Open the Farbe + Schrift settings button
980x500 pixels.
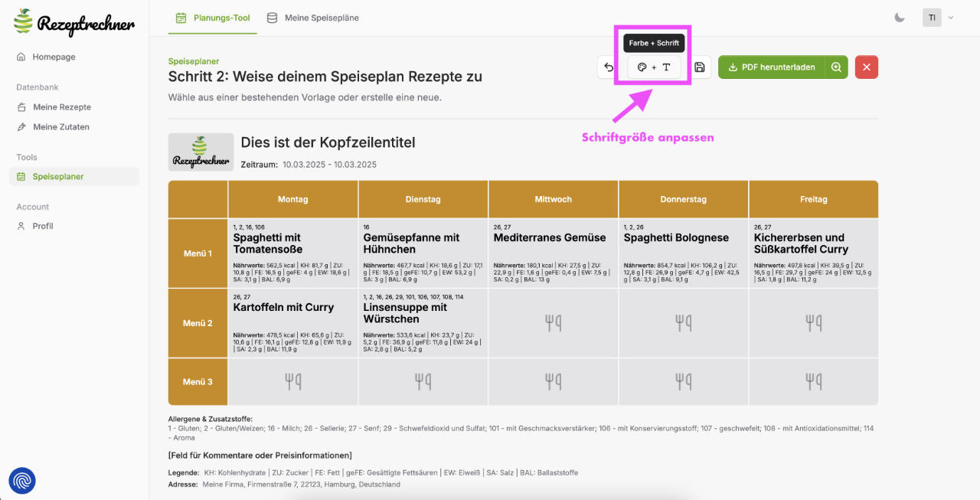click(654, 67)
